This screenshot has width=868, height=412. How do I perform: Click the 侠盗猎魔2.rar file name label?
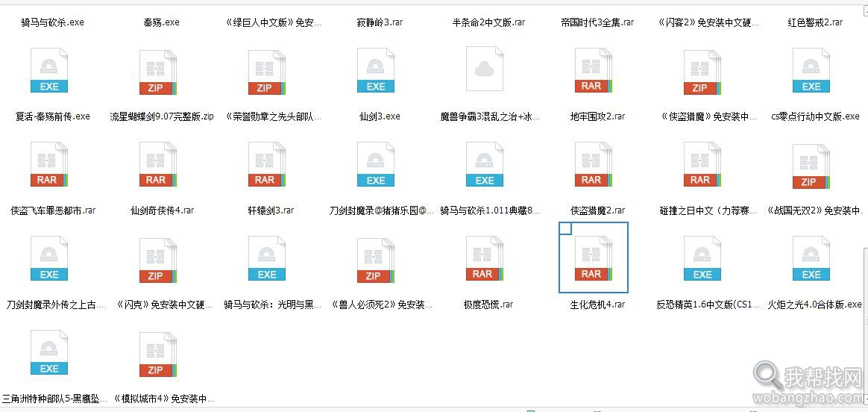[597, 210]
